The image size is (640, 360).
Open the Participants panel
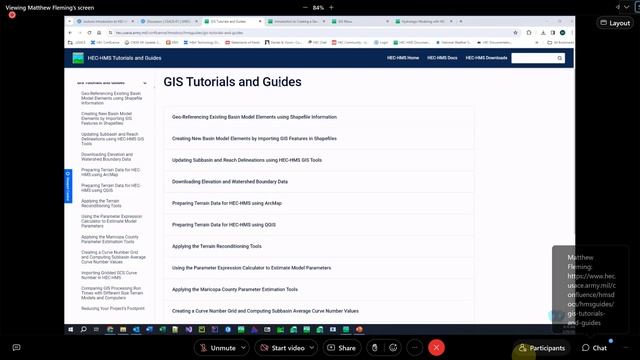542,348
